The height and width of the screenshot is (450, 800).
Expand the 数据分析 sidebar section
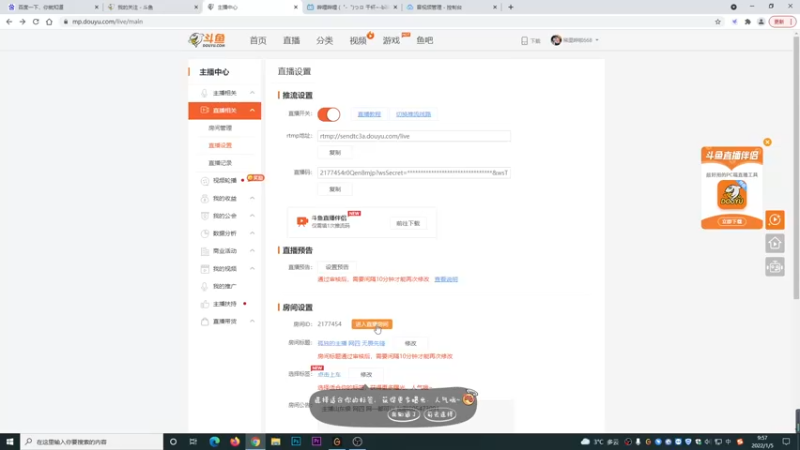252,233
